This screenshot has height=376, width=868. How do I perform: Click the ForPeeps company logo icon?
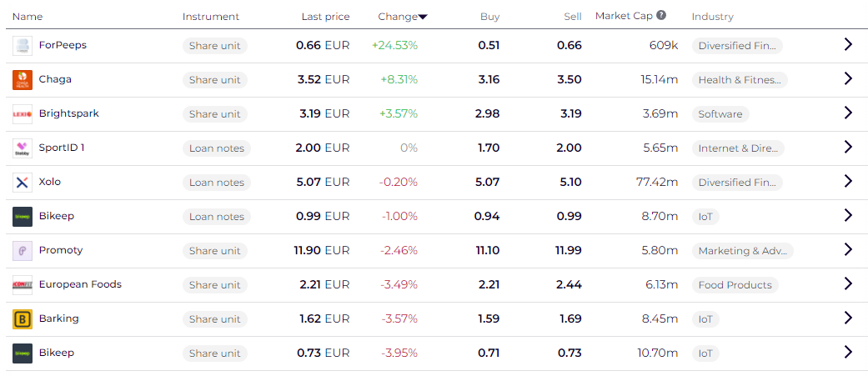click(x=23, y=46)
